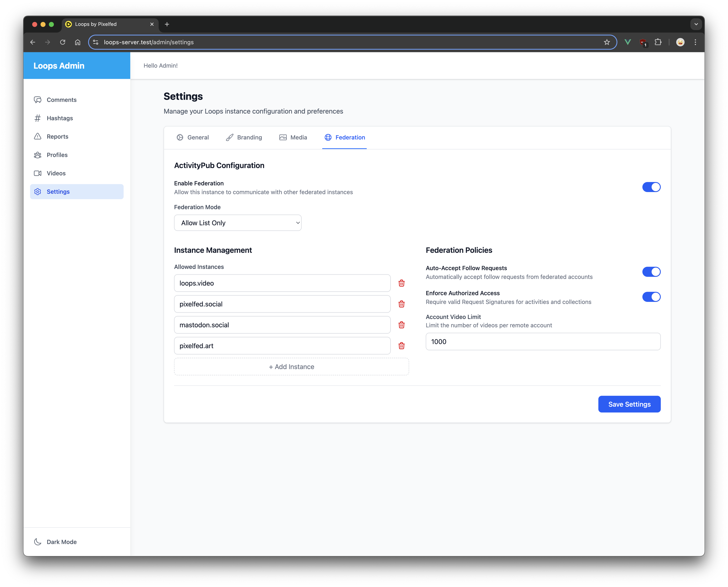View site information in address bar
The height and width of the screenshot is (587, 728).
pyautogui.click(x=96, y=42)
